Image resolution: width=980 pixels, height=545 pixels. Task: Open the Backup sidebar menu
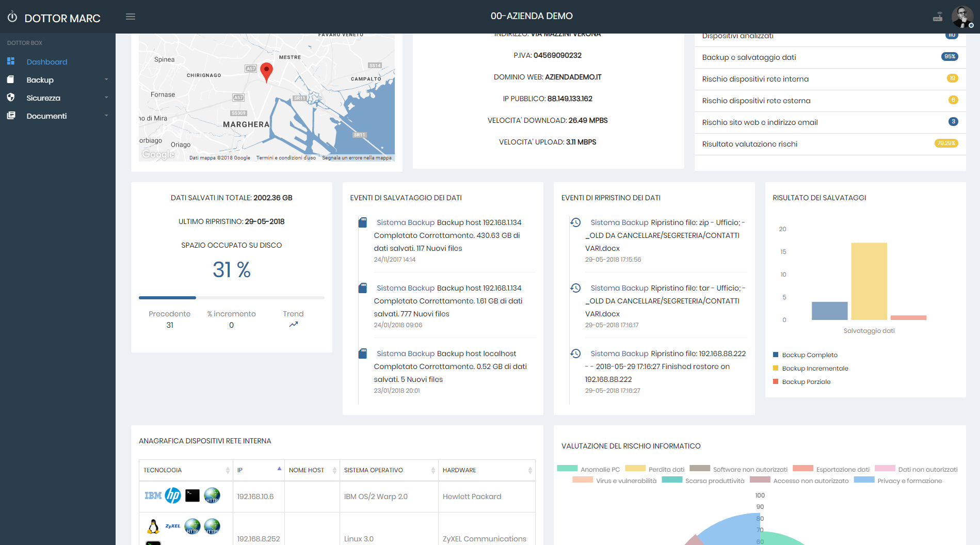40,80
